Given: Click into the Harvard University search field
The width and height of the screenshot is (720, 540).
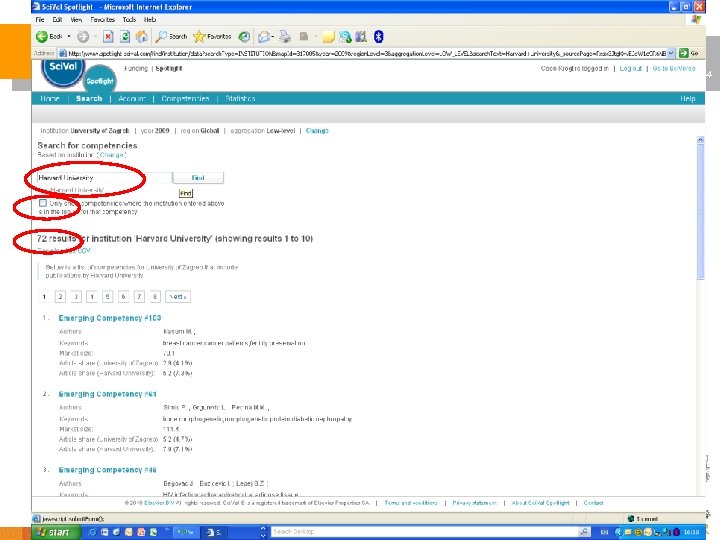Looking at the screenshot, I should tap(104, 178).
